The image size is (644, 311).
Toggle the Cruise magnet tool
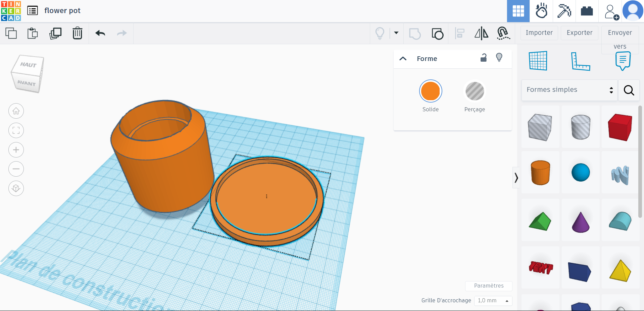[x=503, y=34]
